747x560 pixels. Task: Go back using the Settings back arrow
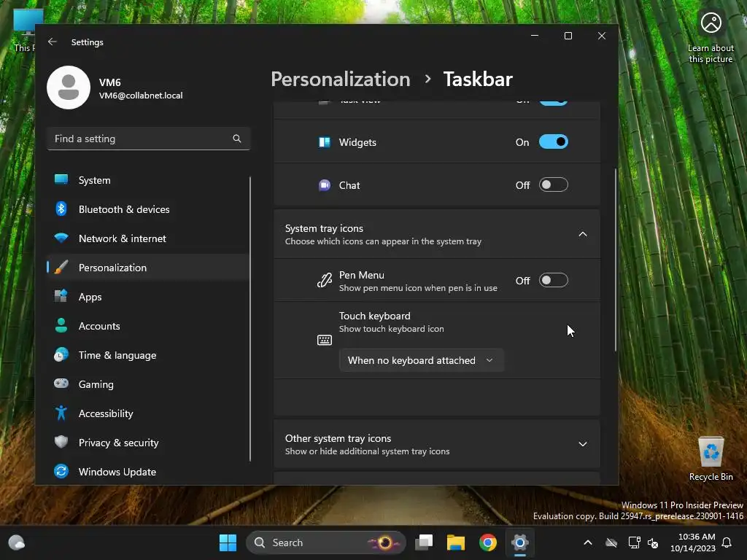point(53,42)
